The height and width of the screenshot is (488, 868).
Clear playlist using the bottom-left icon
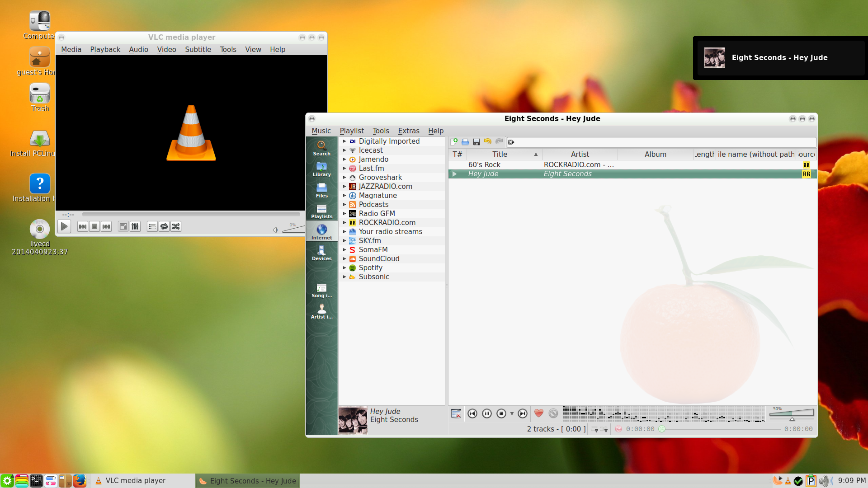(456, 413)
